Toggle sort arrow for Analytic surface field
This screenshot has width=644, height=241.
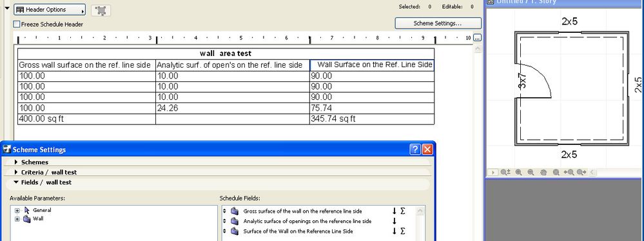click(x=395, y=221)
